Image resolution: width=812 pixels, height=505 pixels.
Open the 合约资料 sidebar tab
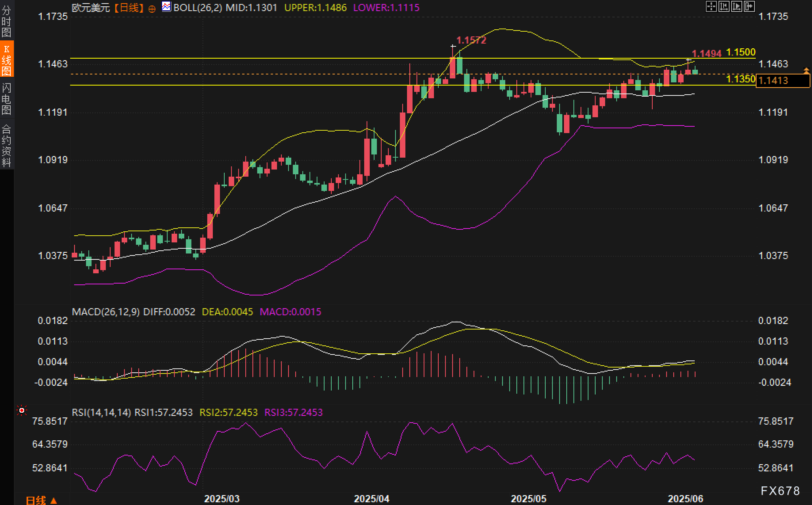click(x=6, y=145)
